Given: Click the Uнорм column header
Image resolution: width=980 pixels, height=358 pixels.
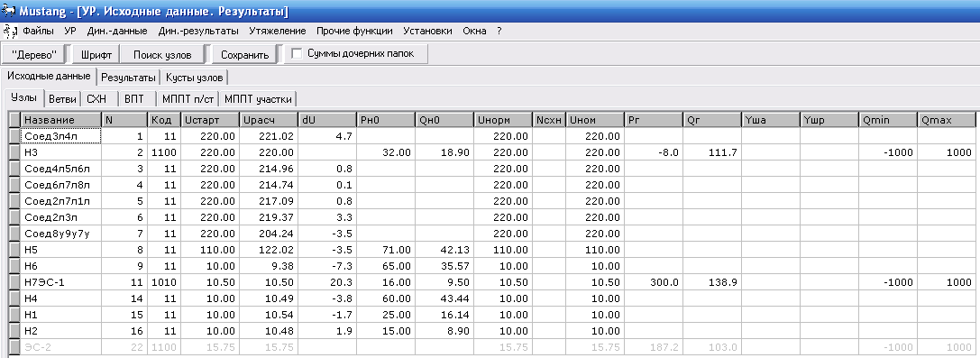Looking at the screenshot, I should 504,120.
